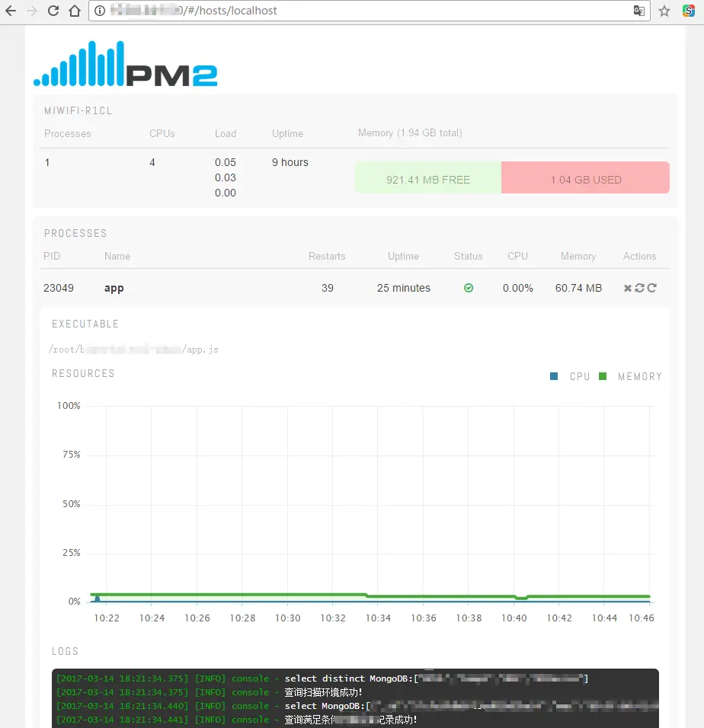
Task: Bookmark this page with the star
Action: 664,11
